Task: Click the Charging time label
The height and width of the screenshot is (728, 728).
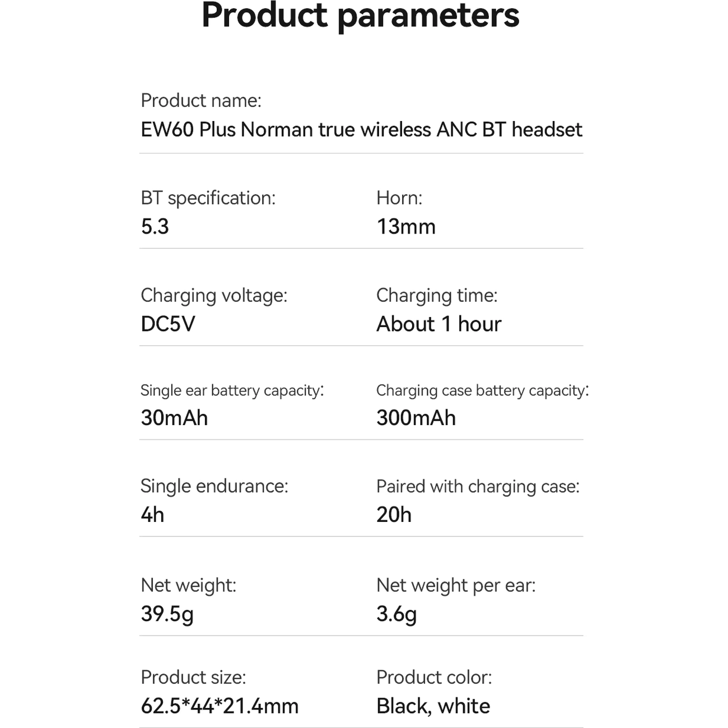Action: pos(437,296)
